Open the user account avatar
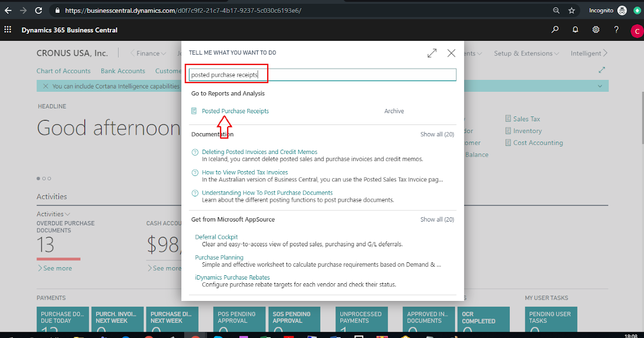 [637, 31]
